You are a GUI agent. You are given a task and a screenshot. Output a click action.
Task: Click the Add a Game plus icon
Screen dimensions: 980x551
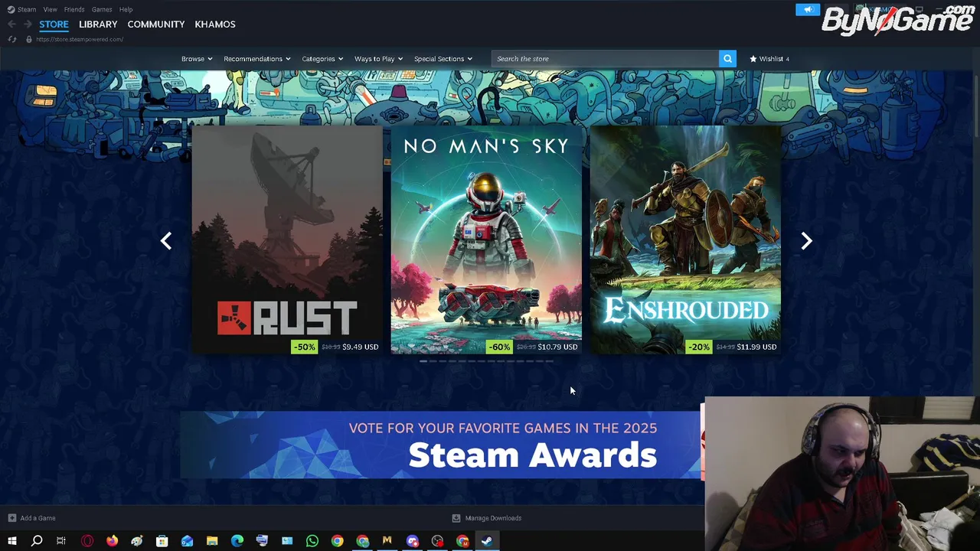click(x=11, y=518)
